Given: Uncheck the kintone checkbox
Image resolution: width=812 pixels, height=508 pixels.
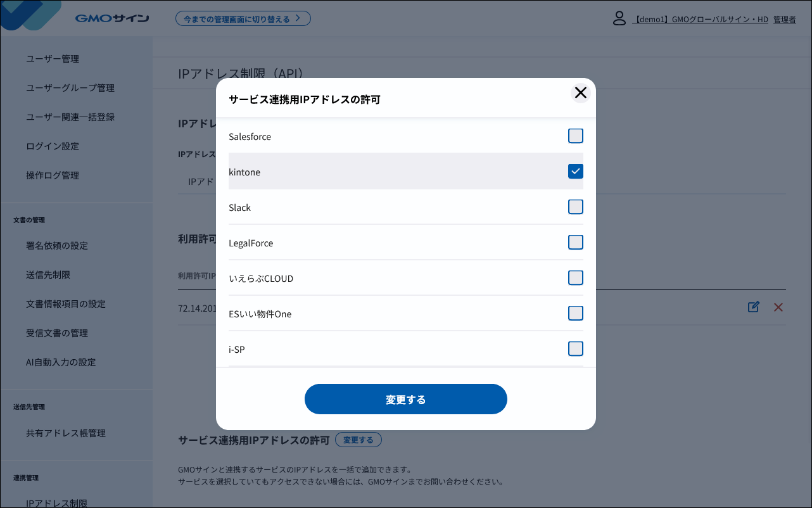Looking at the screenshot, I should pyautogui.click(x=575, y=172).
